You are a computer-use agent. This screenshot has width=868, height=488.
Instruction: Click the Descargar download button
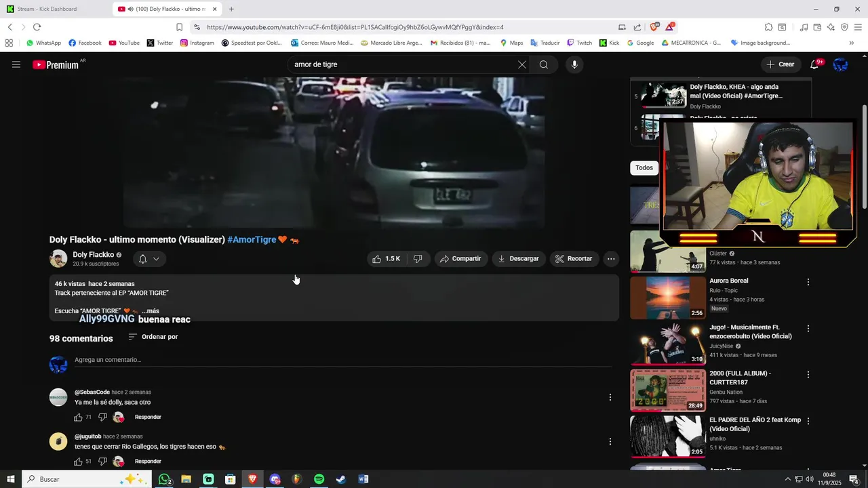(519, 259)
